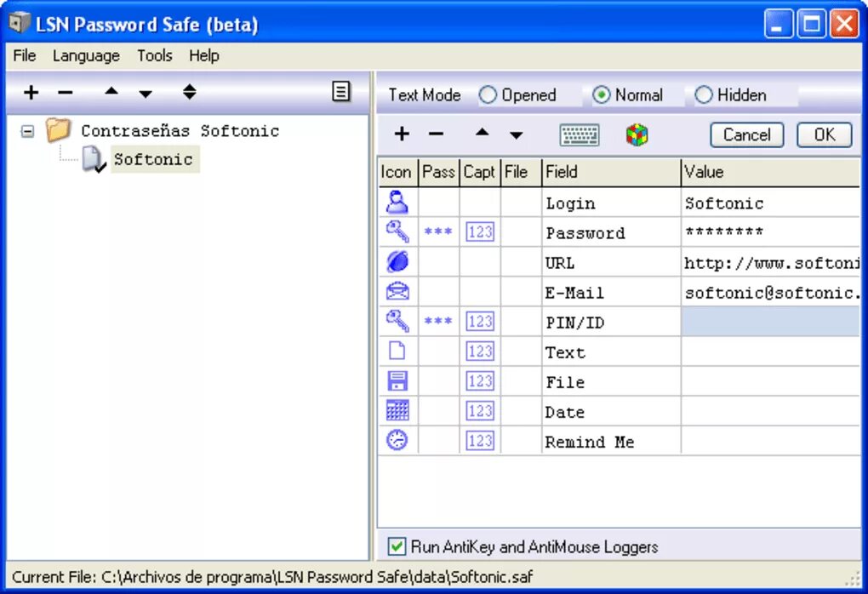
Task: Open the File menu
Action: pyautogui.click(x=25, y=56)
